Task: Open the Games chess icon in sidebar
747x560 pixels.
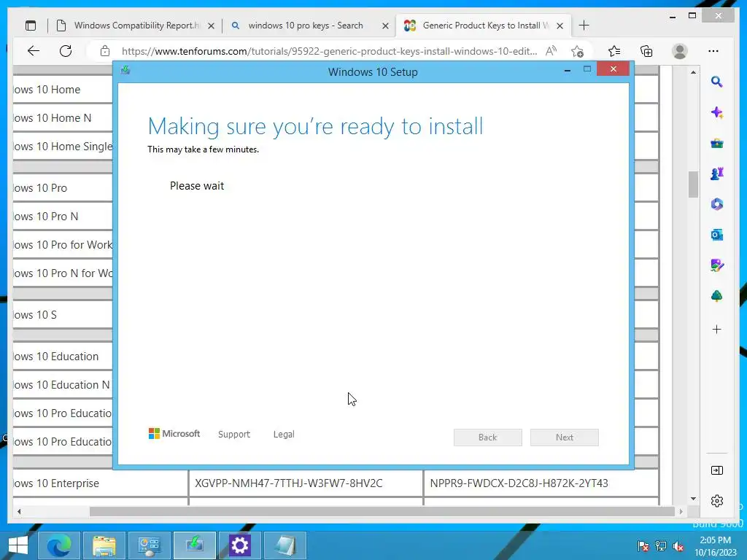Action: pos(717,174)
